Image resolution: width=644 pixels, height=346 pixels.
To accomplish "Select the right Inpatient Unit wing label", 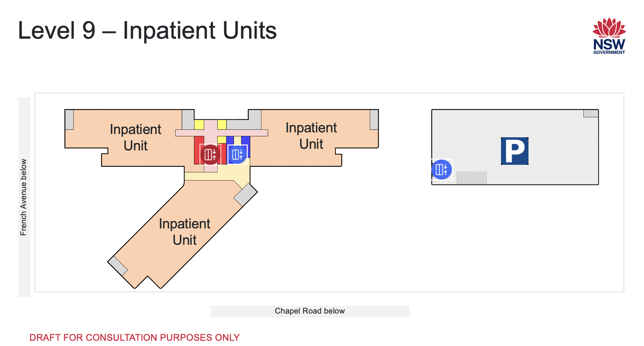I will tap(311, 136).
